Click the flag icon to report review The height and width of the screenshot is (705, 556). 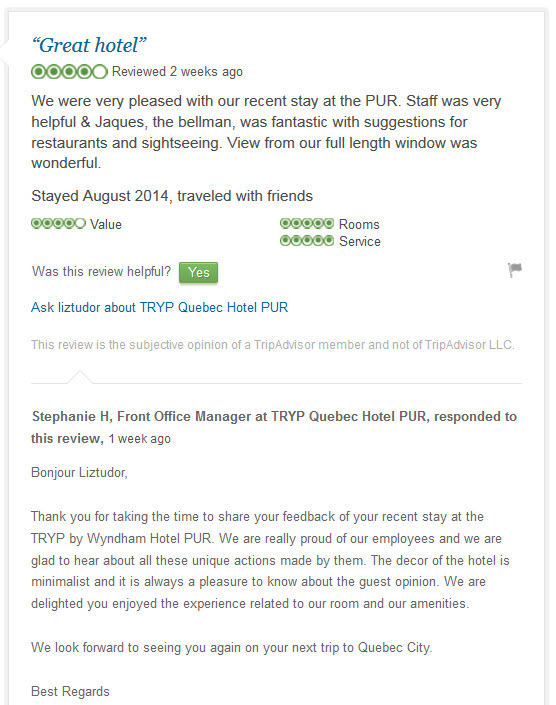[515, 270]
